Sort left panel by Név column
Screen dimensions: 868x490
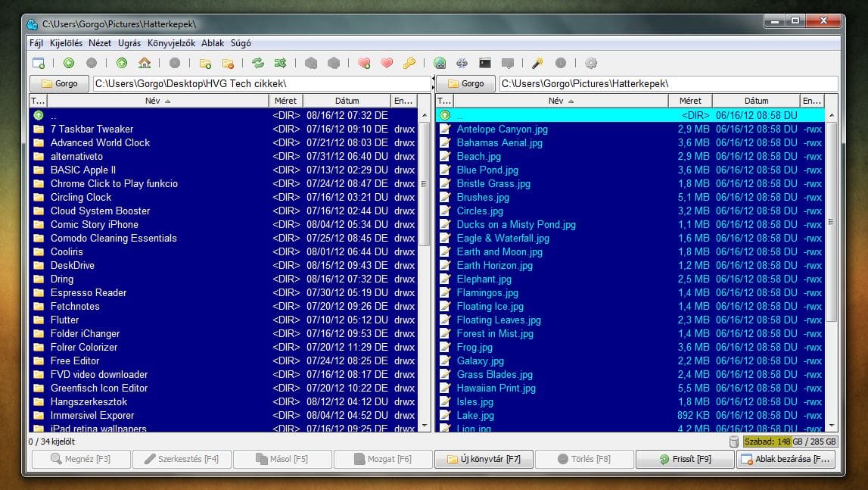[x=157, y=101]
